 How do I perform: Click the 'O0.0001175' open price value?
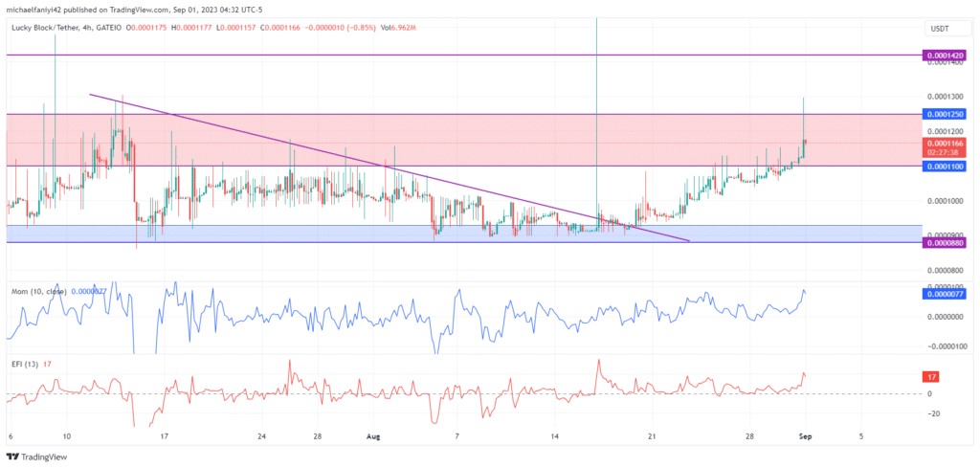(148, 28)
